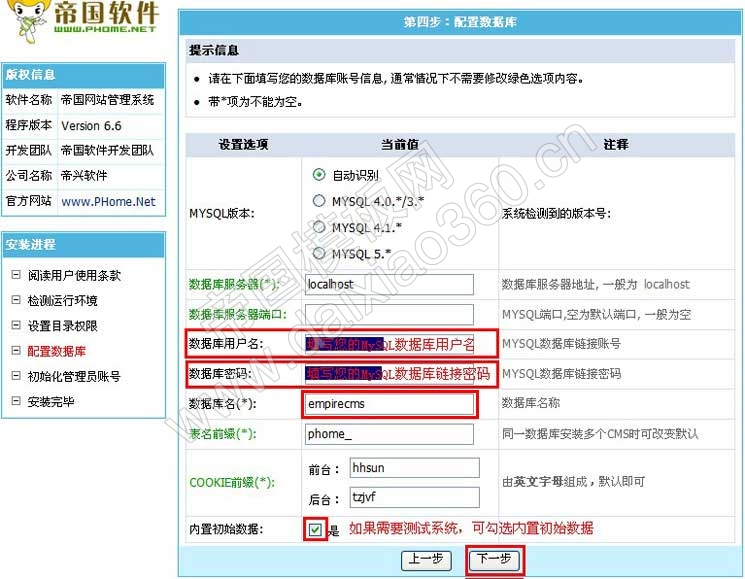Click the 数据库密码 input field
This screenshot has height=579, width=745.
pos(398,374)
